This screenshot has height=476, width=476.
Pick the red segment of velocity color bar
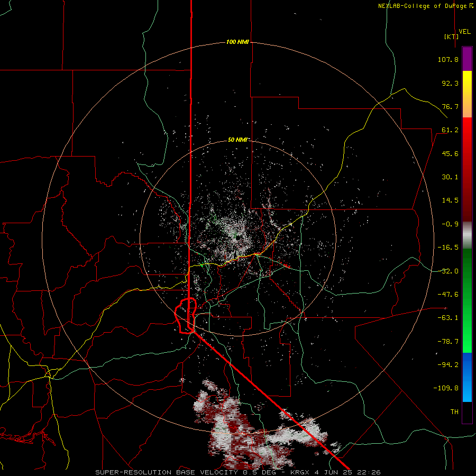[x=467, y=169]
